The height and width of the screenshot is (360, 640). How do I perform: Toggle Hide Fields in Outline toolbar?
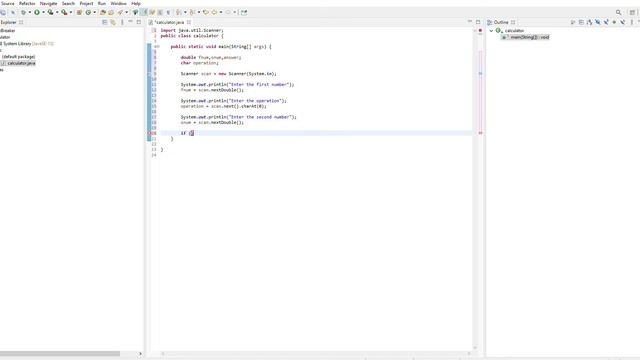pyautogui.click(x=598, y=22)
